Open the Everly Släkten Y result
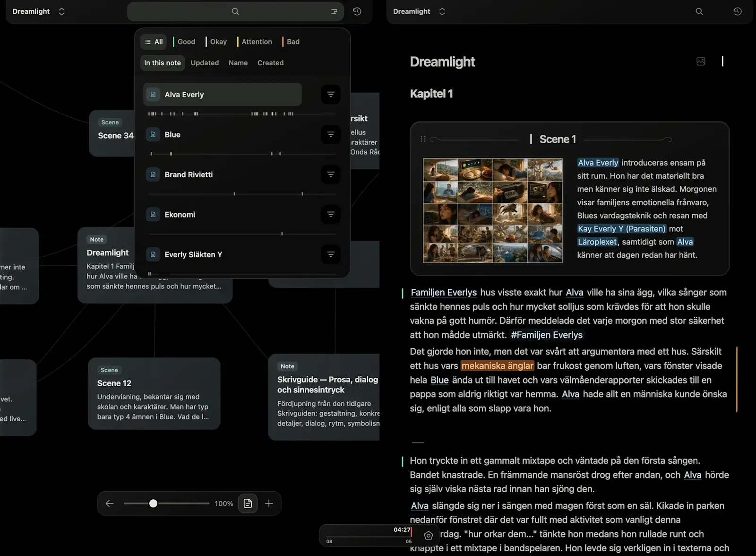 point(223,254)
